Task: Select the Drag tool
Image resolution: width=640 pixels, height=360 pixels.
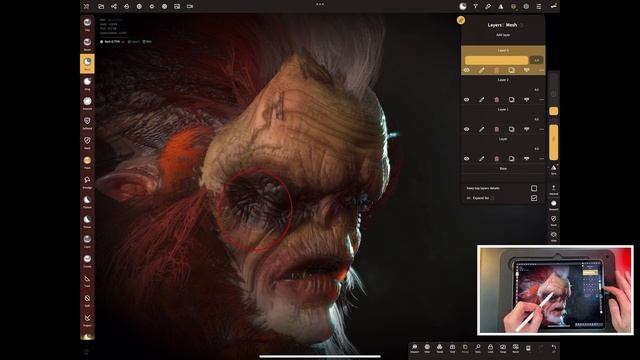Action: point(87,83)
